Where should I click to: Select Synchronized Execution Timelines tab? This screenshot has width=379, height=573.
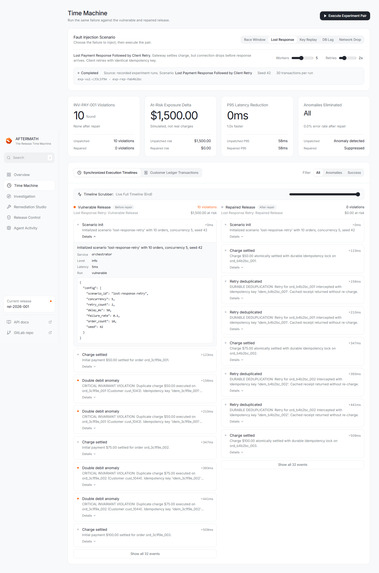tap(107, 172)
